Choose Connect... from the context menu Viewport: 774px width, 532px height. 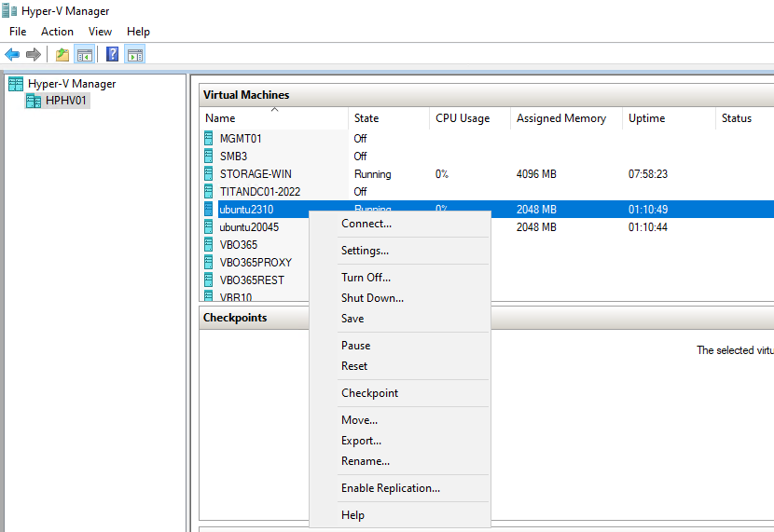click(x=400, y=224)
